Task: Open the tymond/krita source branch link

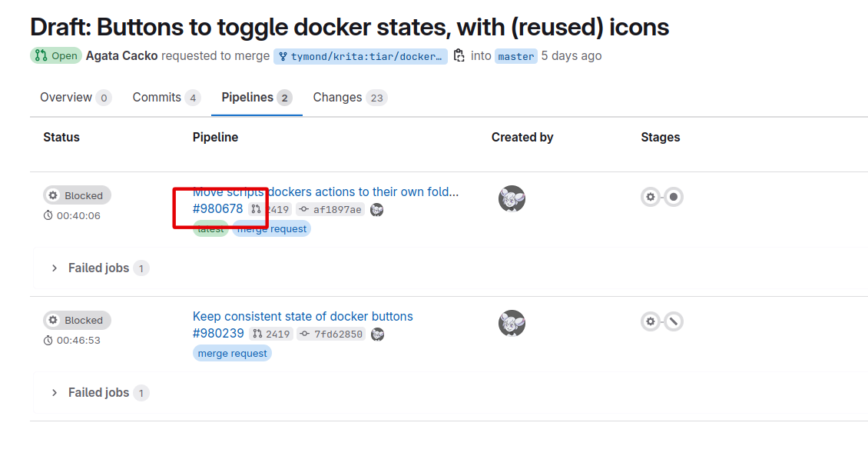Action: pyautogui.click(x=361, y=56)
